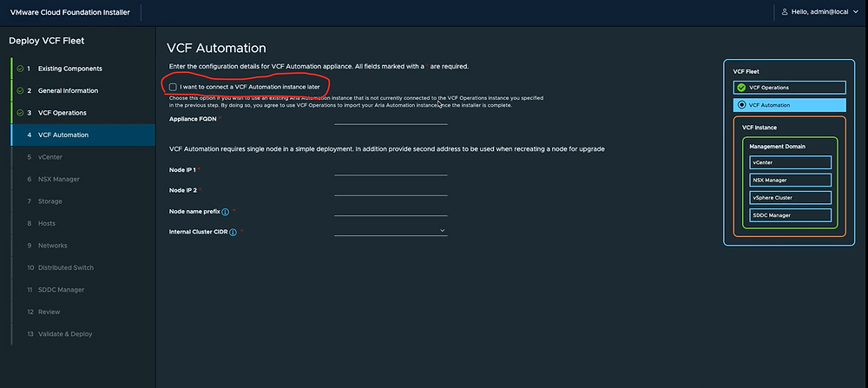The width and height of the screenshot is (868, 388).
Task: Select step 6 NSX Manager in sidebar
Action: (x=82, y=180)
